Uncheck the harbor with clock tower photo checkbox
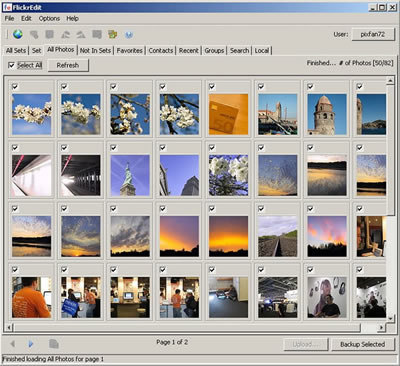Viewport: 400px width, 366px height. (261, 86)
